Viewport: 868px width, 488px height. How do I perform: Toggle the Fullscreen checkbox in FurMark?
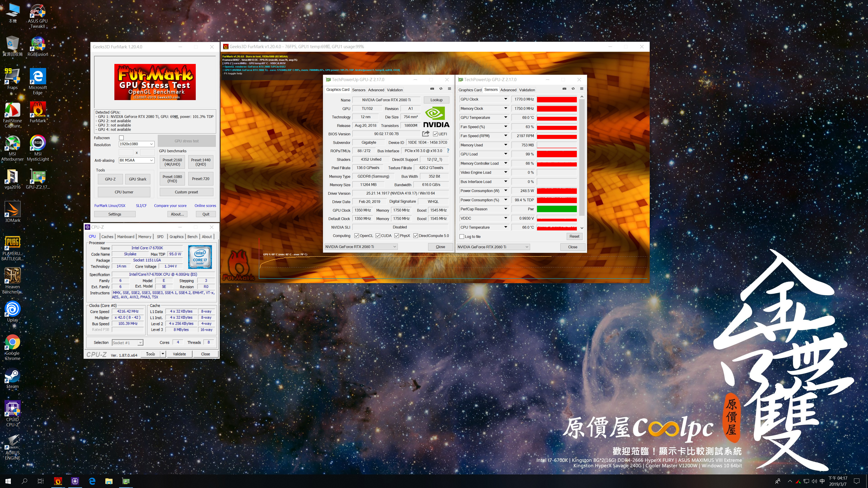[121, 138]
